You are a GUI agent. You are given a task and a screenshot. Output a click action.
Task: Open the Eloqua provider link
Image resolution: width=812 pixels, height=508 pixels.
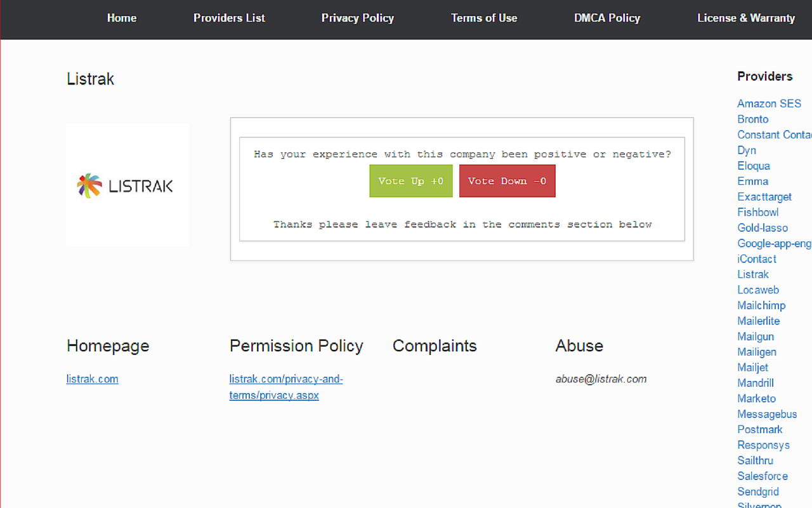pyautogui.click(x=754, y=166)
